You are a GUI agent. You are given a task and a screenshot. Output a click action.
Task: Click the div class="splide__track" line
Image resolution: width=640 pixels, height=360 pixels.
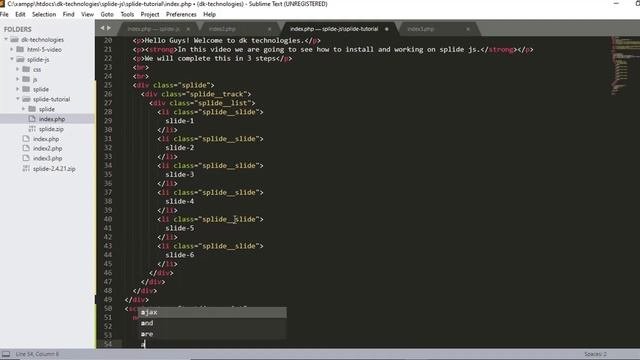tap(196, 94)
